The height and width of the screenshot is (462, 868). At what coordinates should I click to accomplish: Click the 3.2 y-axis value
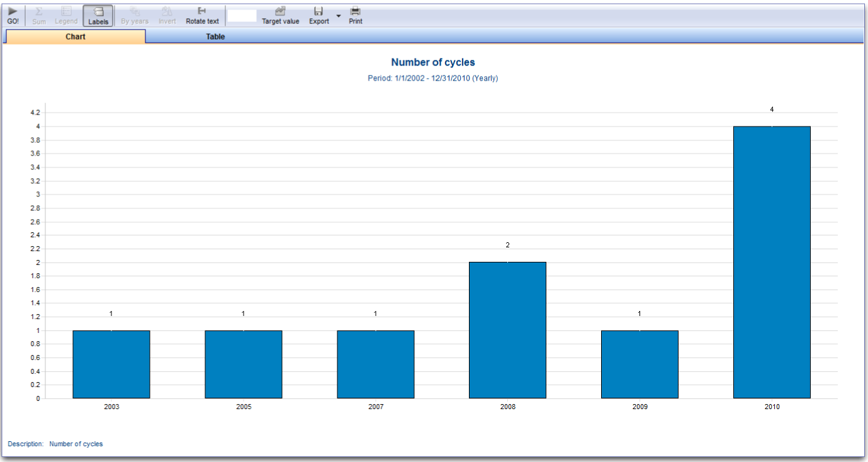(35, 181)
